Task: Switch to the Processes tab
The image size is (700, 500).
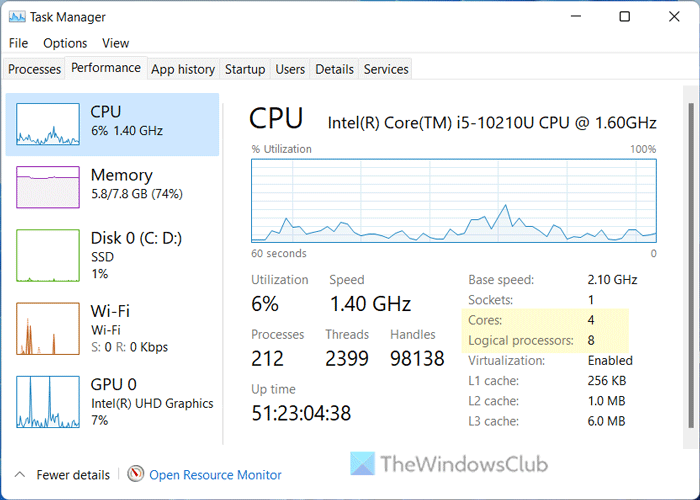Action: coord(34,69)
